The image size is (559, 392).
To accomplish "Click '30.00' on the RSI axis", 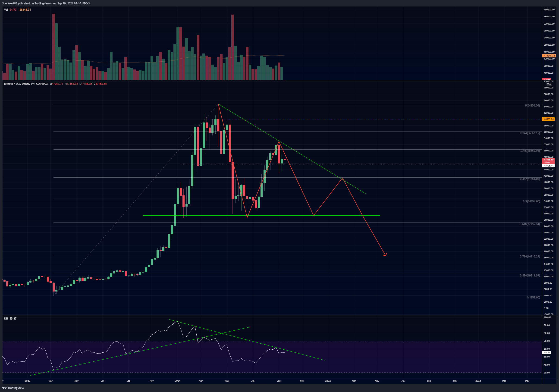I will point(546,373).
